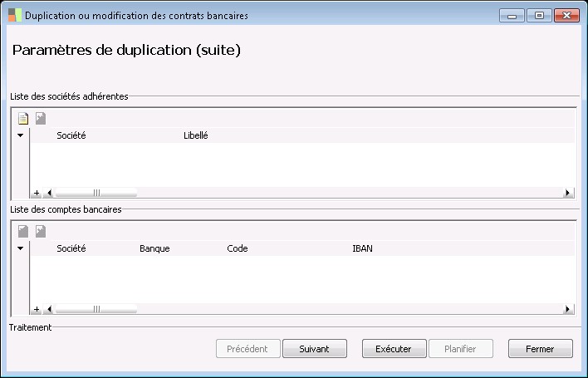588x378 pixels.
Task: Click Société column header in sociétés adhérentes list
Action: point(71,135)
